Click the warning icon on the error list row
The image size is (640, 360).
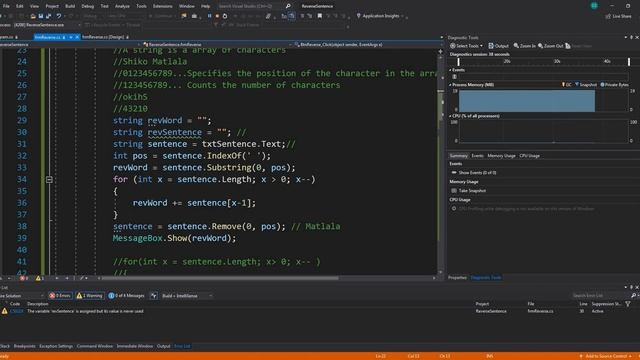4,311
